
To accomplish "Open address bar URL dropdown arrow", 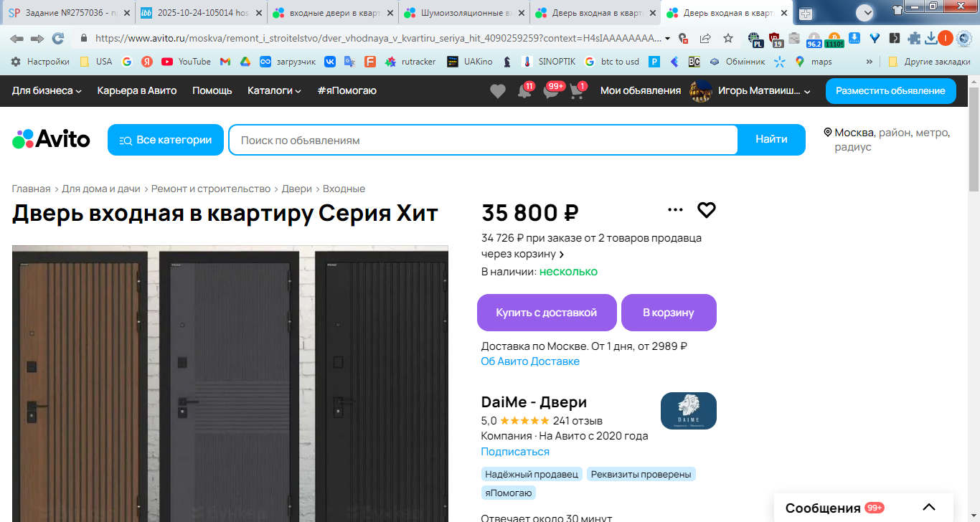I will click(x=668, y=39).
